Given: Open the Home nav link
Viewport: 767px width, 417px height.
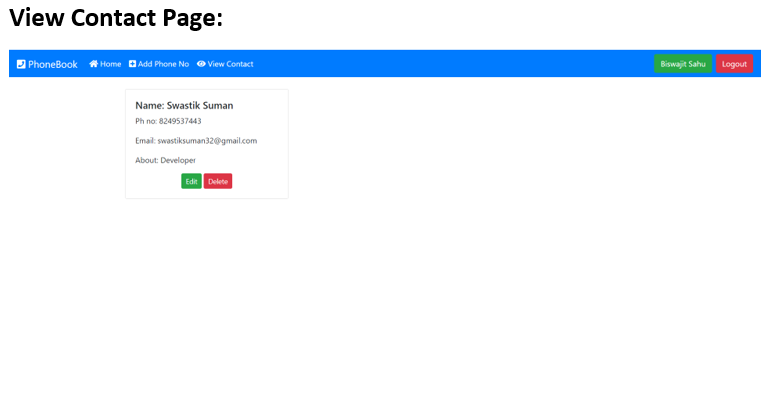Looking at the screenshot, I should (x=105, y=64).
